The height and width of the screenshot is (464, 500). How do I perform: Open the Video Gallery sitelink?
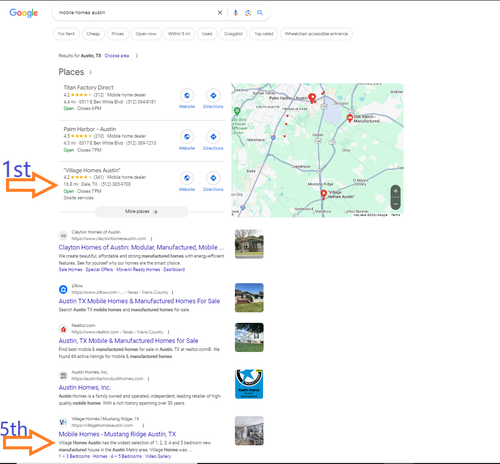158,456
